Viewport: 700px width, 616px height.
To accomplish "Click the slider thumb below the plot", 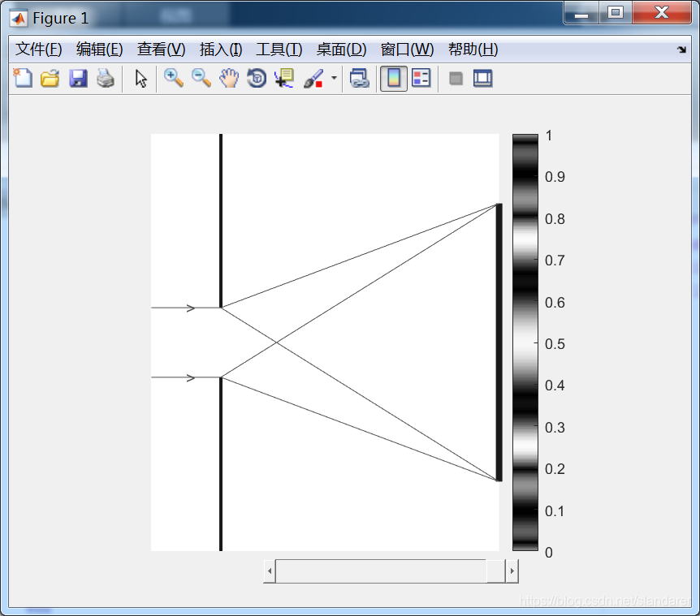I will click(x=495, y=571).
